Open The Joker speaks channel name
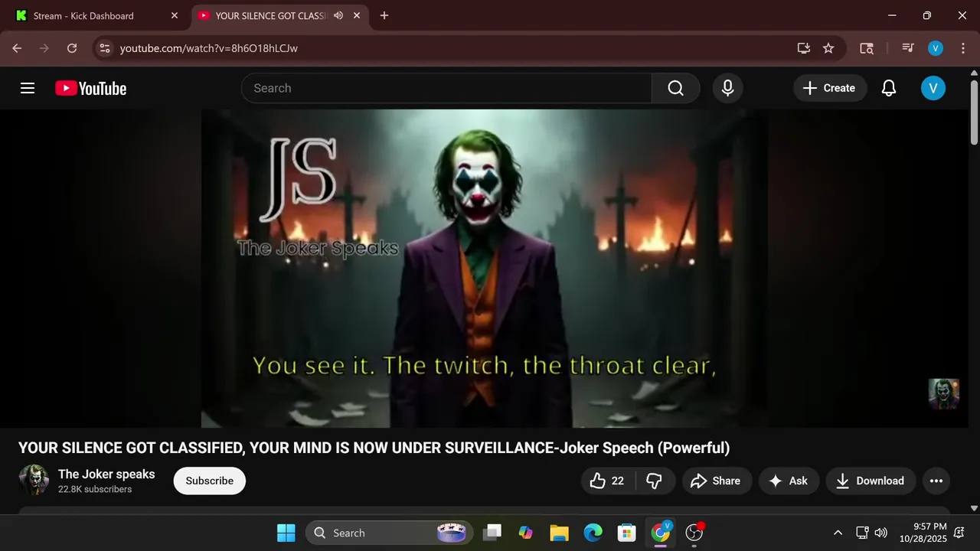The width and height of the screenshot is (980, 551). click(x=106, y=474)
